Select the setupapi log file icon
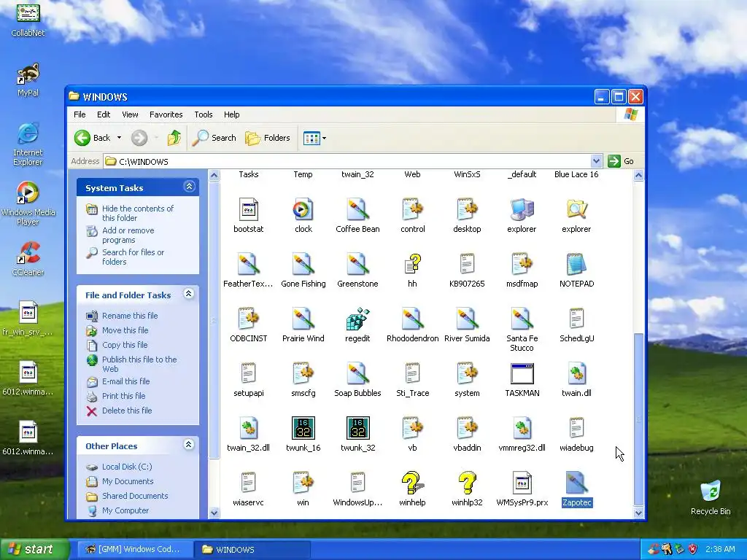This screenshot has width=747, height=560. [248, 374]
